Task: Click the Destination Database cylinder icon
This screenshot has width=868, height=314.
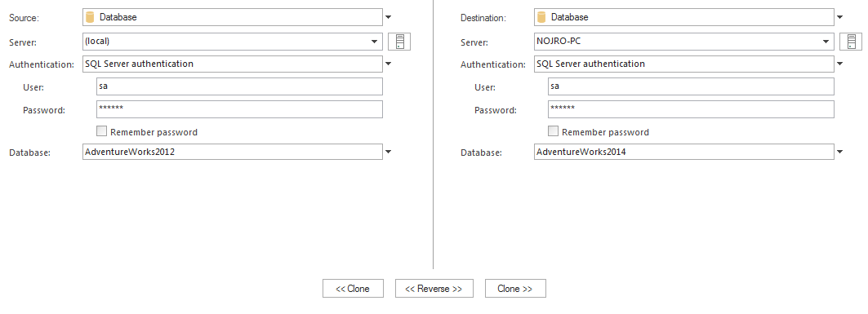Action: (x=542, y=17)
